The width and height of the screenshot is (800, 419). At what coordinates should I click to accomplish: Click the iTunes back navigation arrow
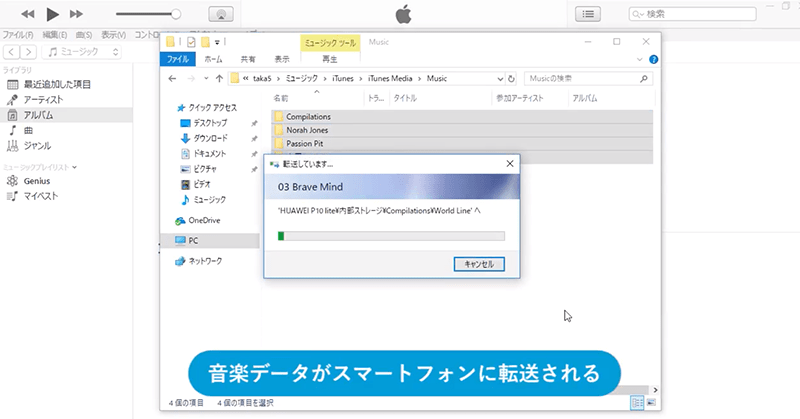12,52
